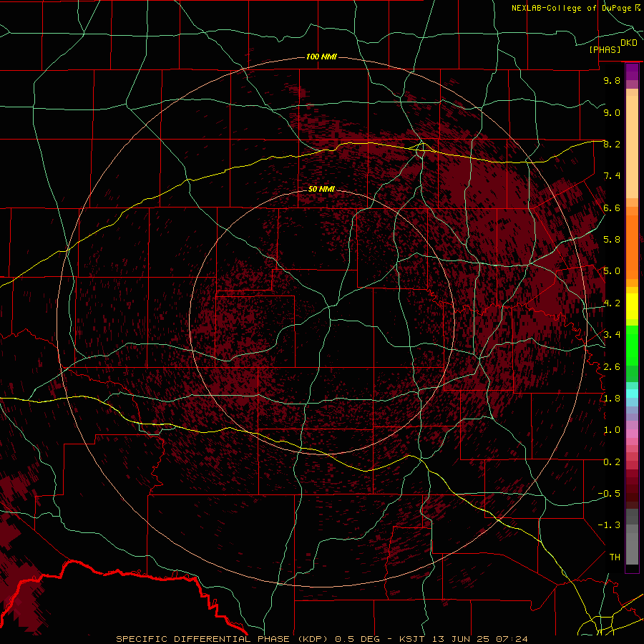
Task: Click the 3.4 color scale value
Action: click(x=612, y=335)
